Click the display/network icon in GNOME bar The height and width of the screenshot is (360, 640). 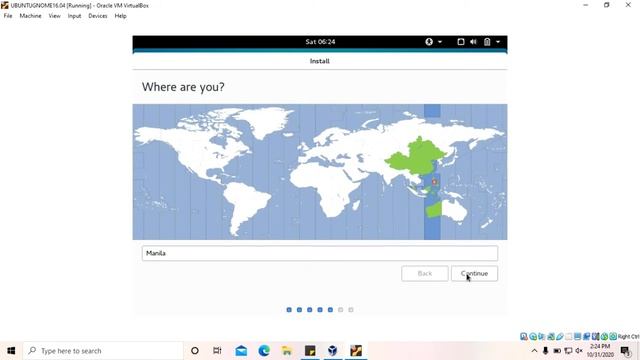(460, 42)
